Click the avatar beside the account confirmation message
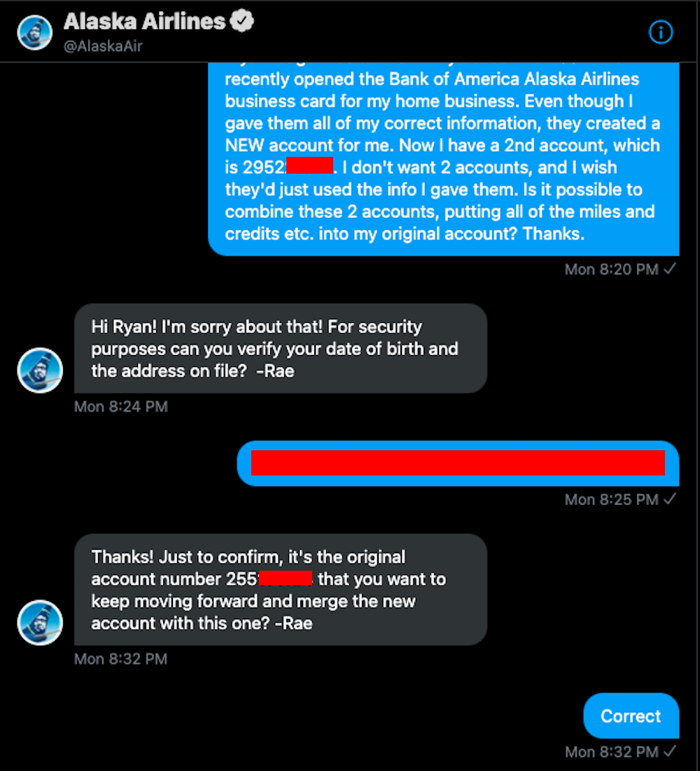The height and width of the screenshot is (771, 700). (x=40, y=623)
